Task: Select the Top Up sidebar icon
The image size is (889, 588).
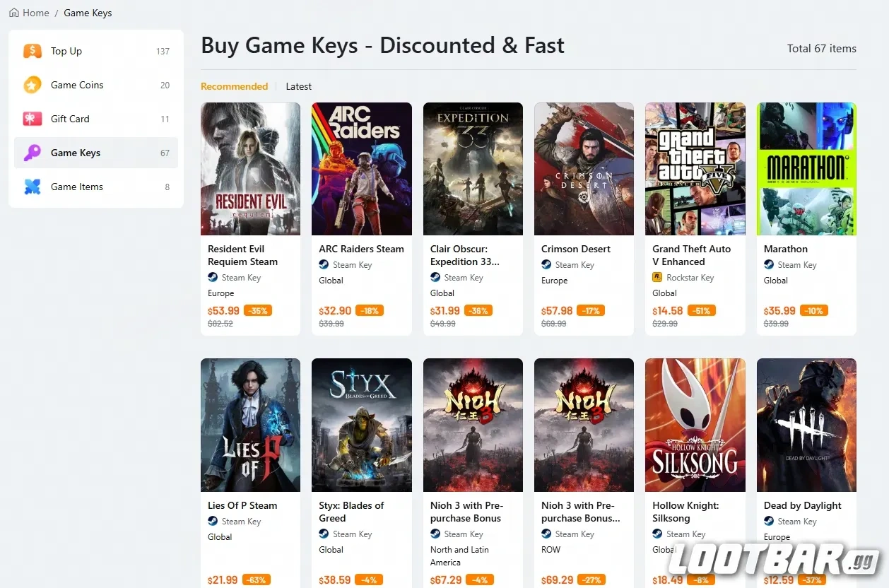Action: (32, 50)
